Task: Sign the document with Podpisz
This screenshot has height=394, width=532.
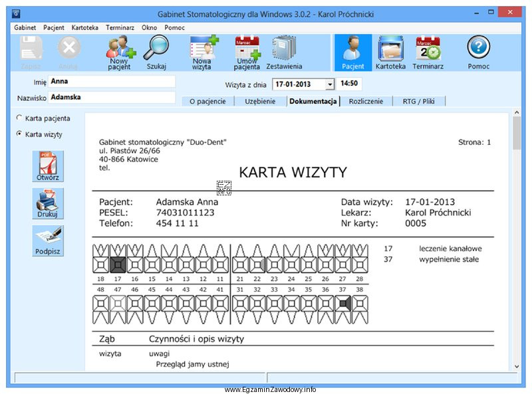Action: pos(48,241)
